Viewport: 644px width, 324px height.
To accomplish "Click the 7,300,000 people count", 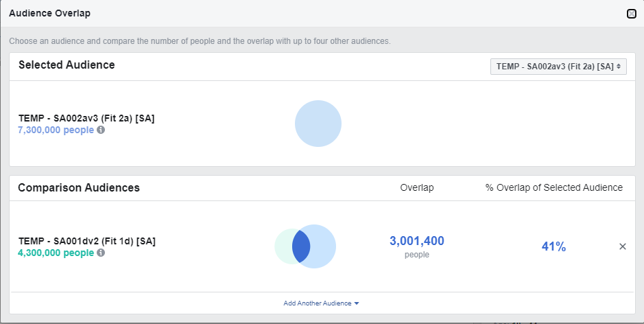I will point(56,130).
